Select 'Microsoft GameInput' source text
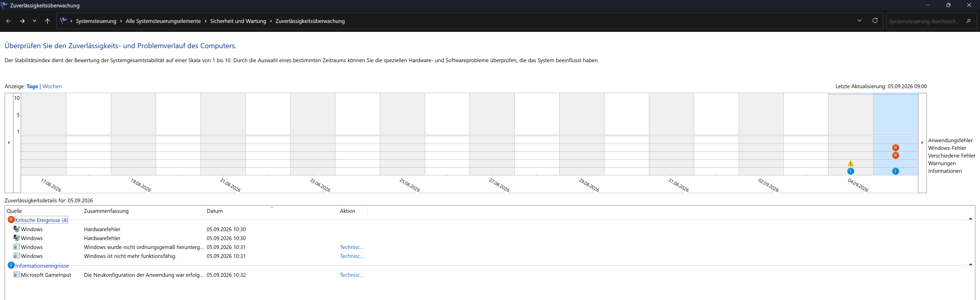The height and width of the screenshot is (300, 980). click(x=46, y=275)
